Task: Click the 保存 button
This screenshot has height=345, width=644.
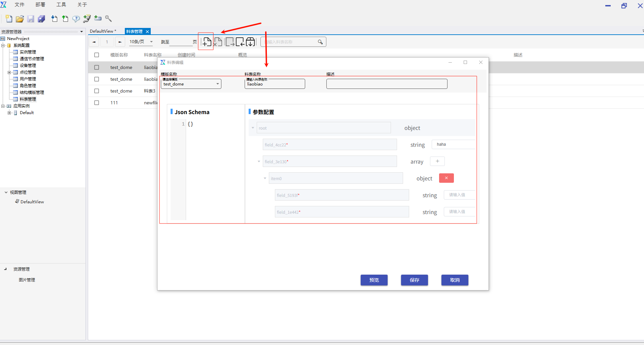Action: [x=414, y=280]
